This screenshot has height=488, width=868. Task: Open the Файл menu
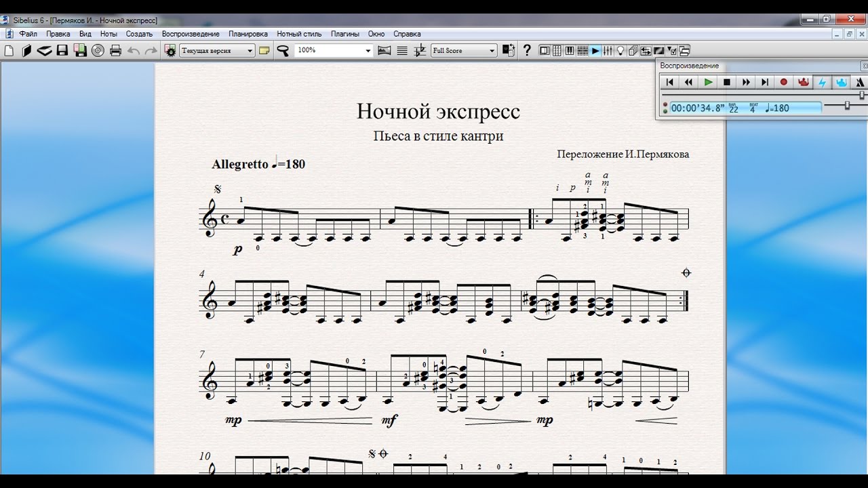(x=28, y=34)
